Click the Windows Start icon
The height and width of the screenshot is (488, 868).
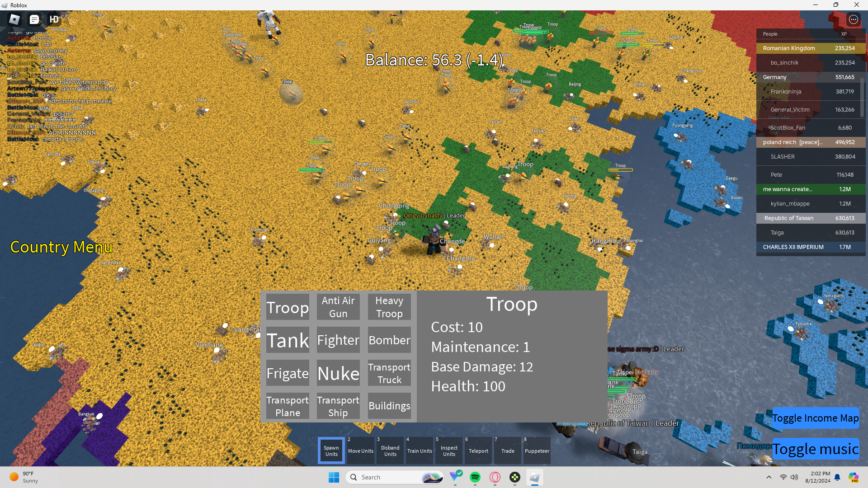coord(334,477)
